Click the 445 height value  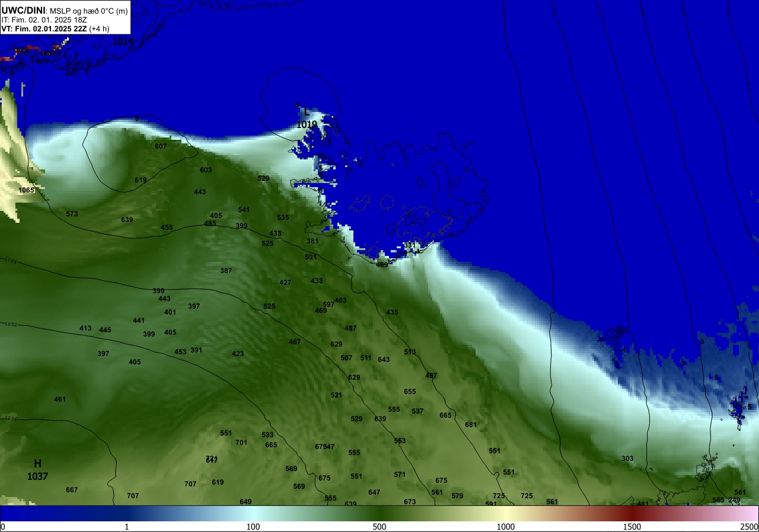coord(105,330)
